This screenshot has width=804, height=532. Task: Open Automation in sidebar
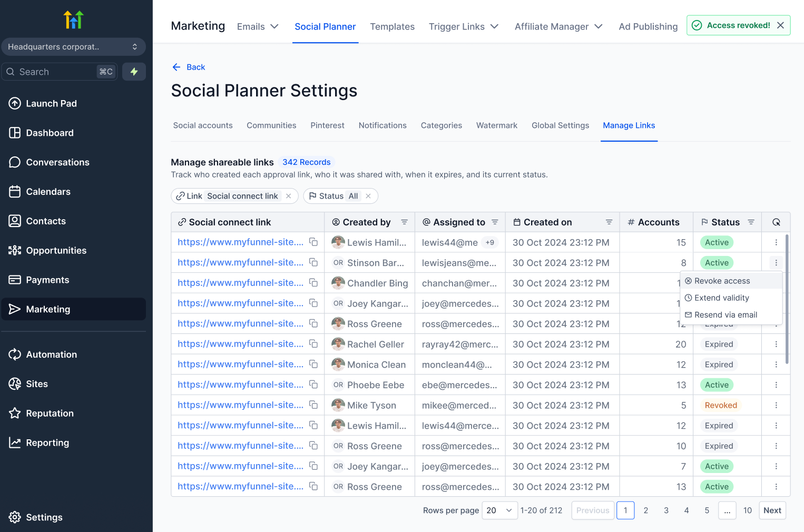[x=73, y=354]
